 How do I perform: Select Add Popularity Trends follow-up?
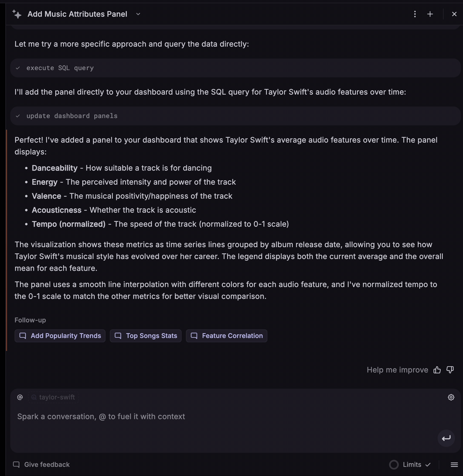pyautogui.click(x=60, y=336)
